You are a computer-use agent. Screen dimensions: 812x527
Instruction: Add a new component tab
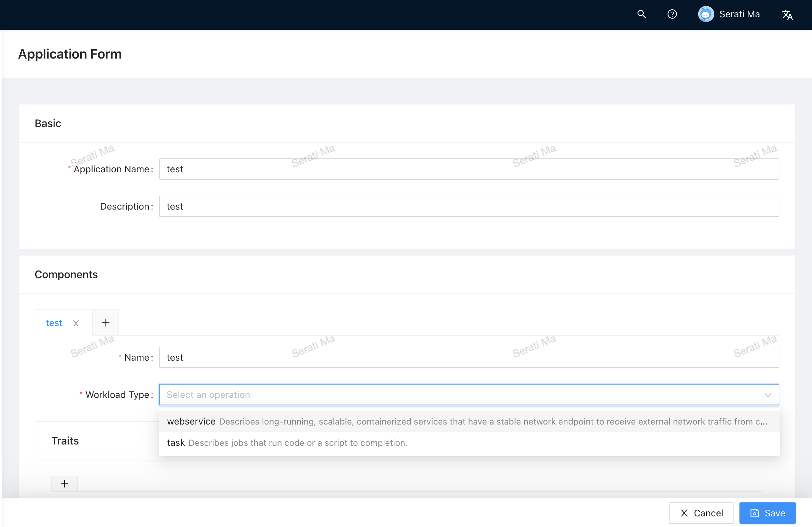(106, 323)
